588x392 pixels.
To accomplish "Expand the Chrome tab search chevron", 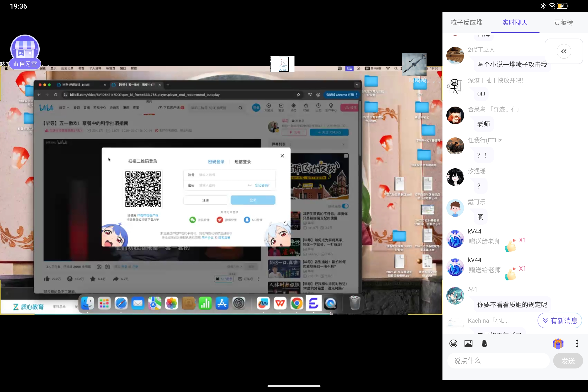I will point(357,85).
